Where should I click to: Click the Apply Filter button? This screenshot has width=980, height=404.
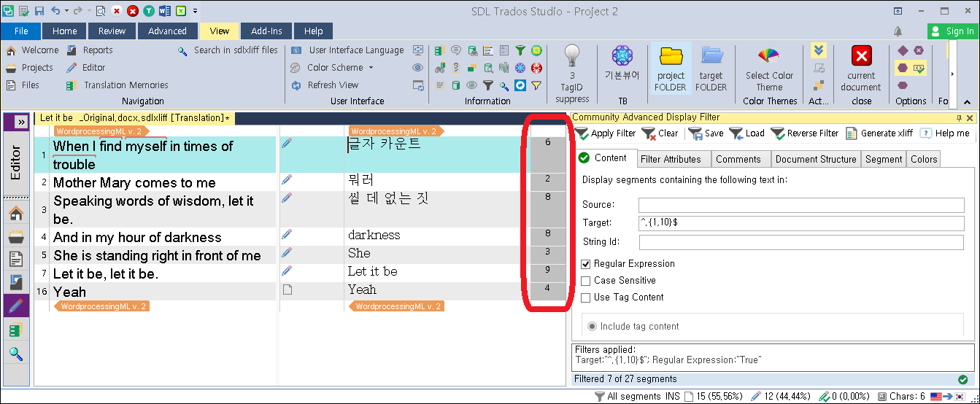tap(606, 133)
